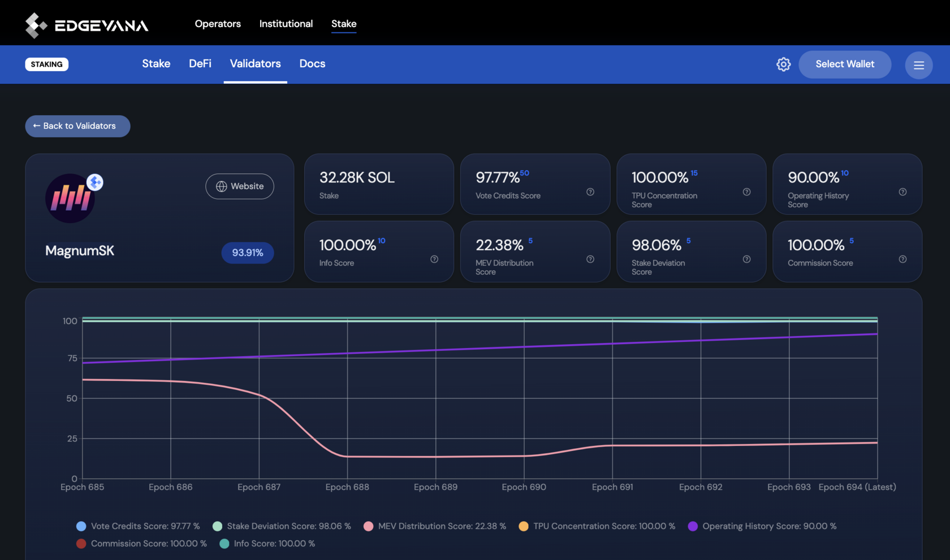The height and width of the screenshot is (560, 950).
Task: Toggle Operating History Score legend dot
Action: 693,526
